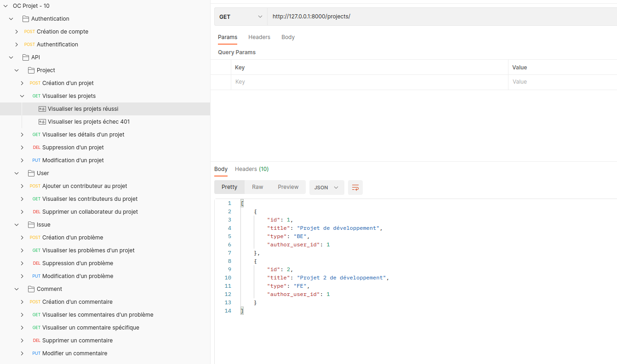617x364 pixels.
Task: Click the API folder icon
Action: click(26, 57)
